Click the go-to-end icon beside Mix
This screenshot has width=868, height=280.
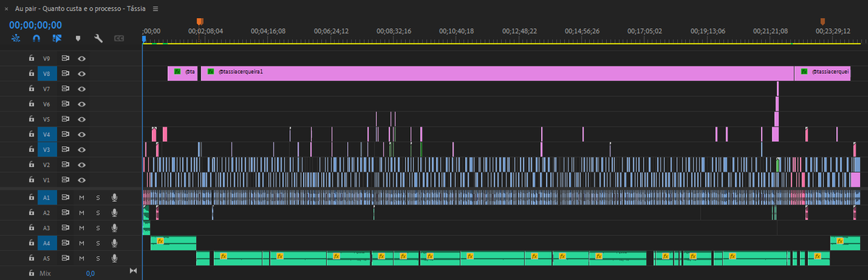point(132,271)
